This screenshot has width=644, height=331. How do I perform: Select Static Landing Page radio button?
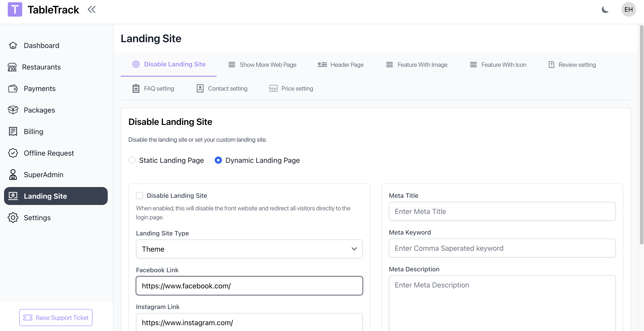click(132, 160)
